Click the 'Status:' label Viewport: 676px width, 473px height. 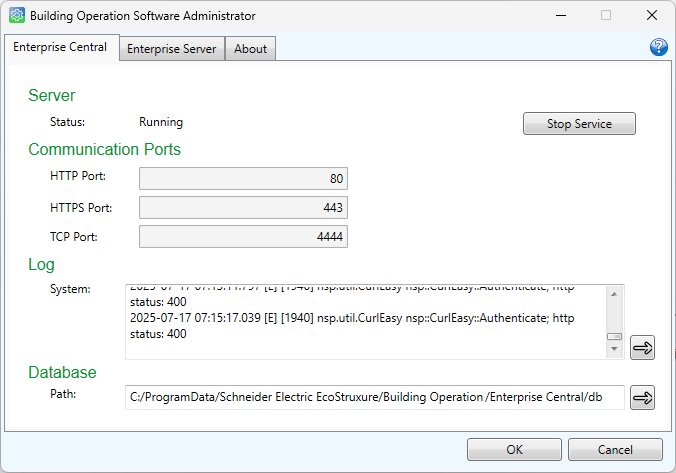(x=67, y=122)
